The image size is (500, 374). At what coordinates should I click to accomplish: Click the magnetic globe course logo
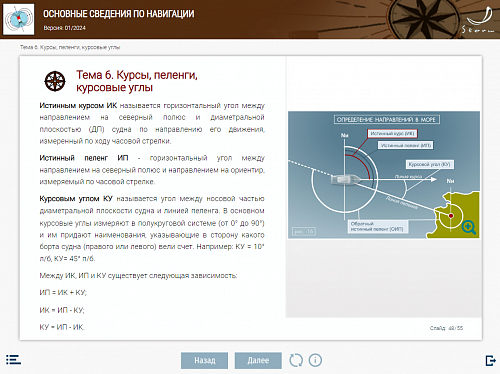point(19,19)
